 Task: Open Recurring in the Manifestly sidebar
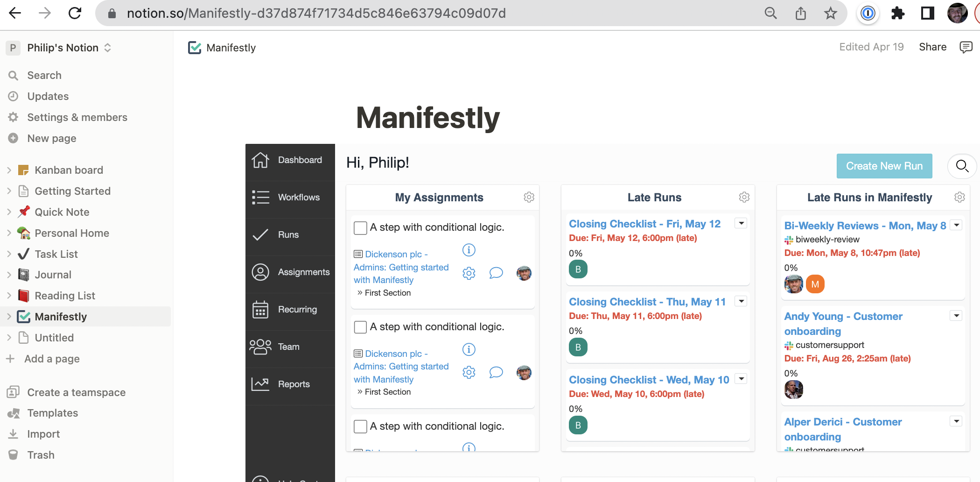point(290,310)
